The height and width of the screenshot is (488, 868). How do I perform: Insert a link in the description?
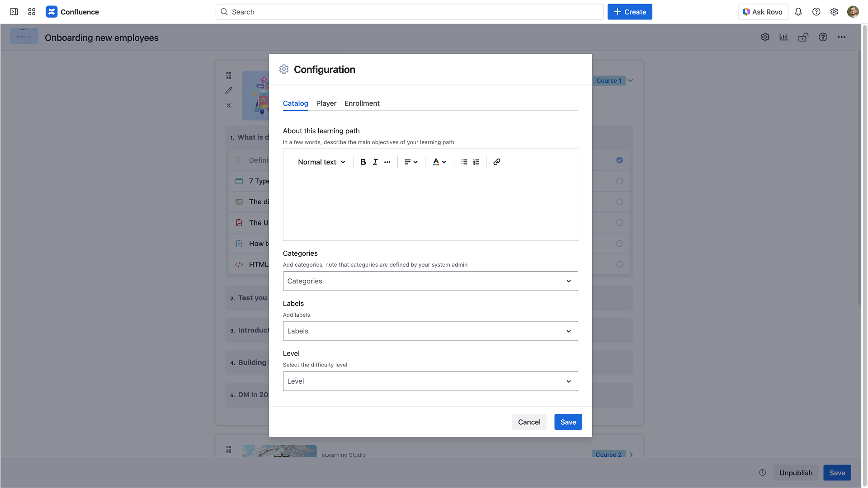point(496,162)
